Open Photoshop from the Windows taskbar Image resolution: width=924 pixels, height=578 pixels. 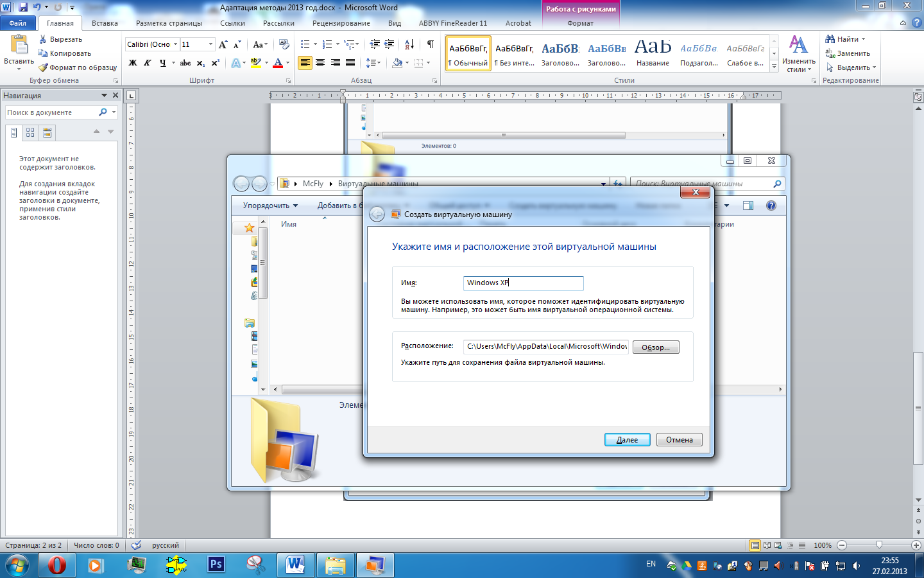tap(216, 565)
